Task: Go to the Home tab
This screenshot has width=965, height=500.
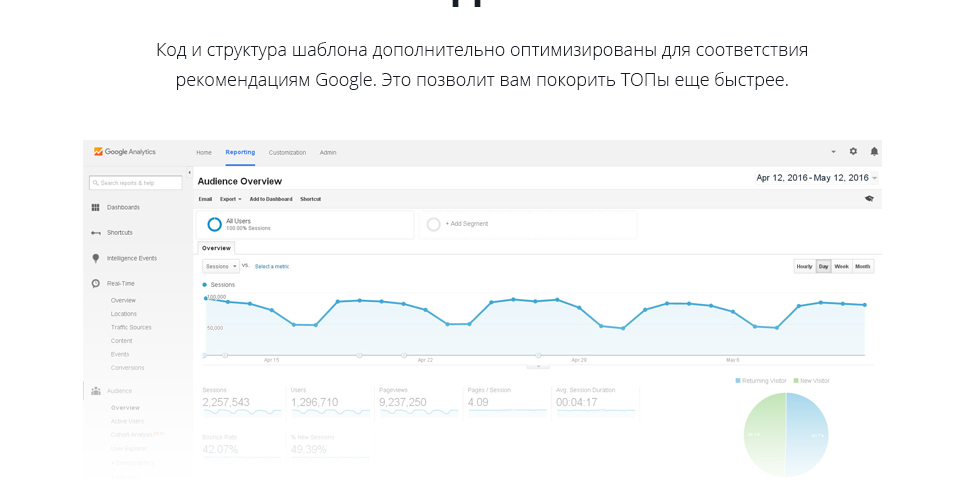Action: tap(204, 152)
